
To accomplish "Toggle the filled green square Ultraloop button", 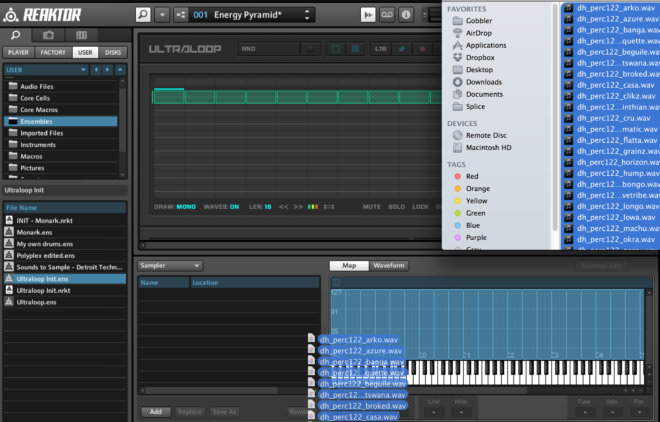I will coord(355,49).
